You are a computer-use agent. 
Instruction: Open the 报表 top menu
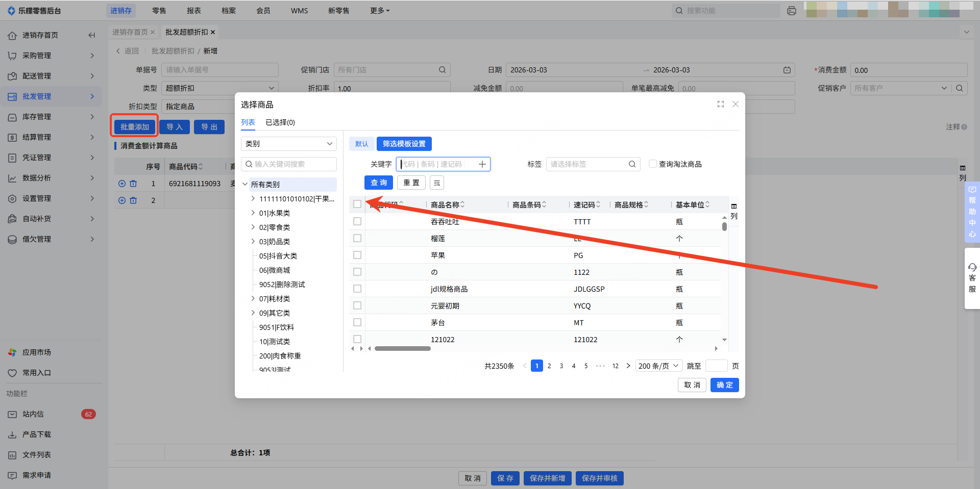point(194,11)
